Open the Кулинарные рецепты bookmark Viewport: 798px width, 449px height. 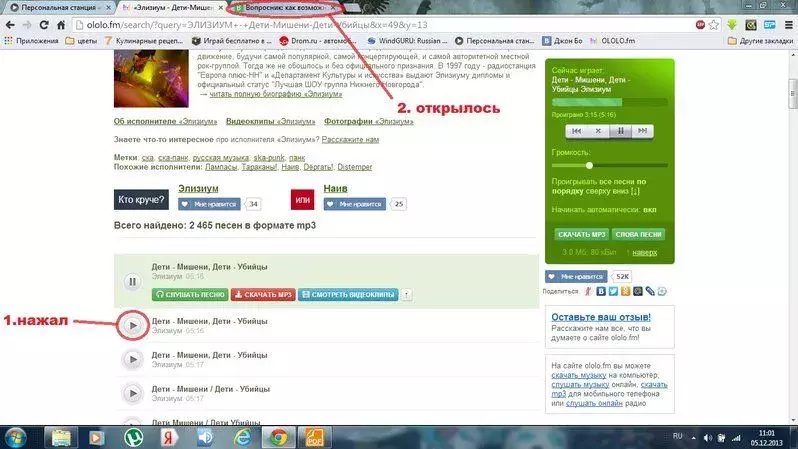coord(144,41)
